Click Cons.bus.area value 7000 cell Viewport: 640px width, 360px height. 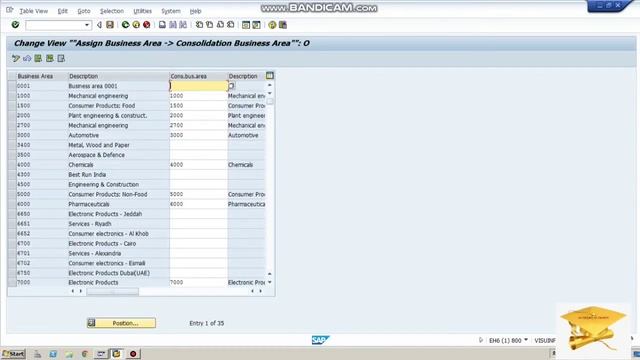click(198, 282)
